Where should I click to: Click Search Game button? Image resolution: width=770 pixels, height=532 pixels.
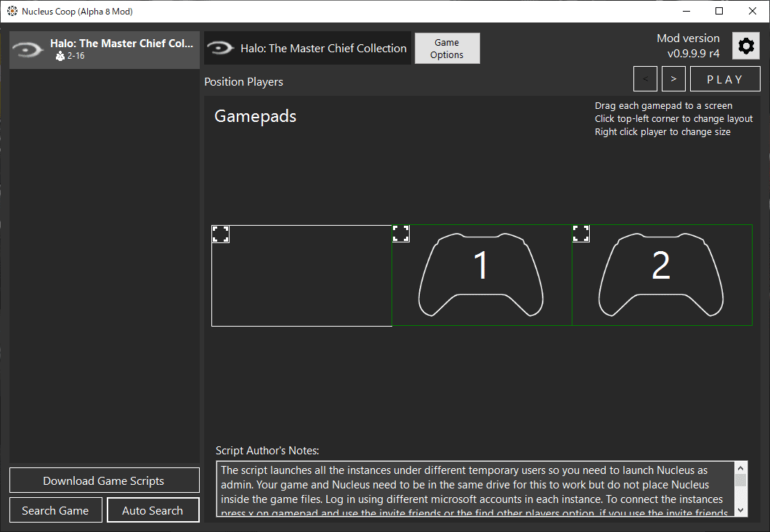(55, 510)
